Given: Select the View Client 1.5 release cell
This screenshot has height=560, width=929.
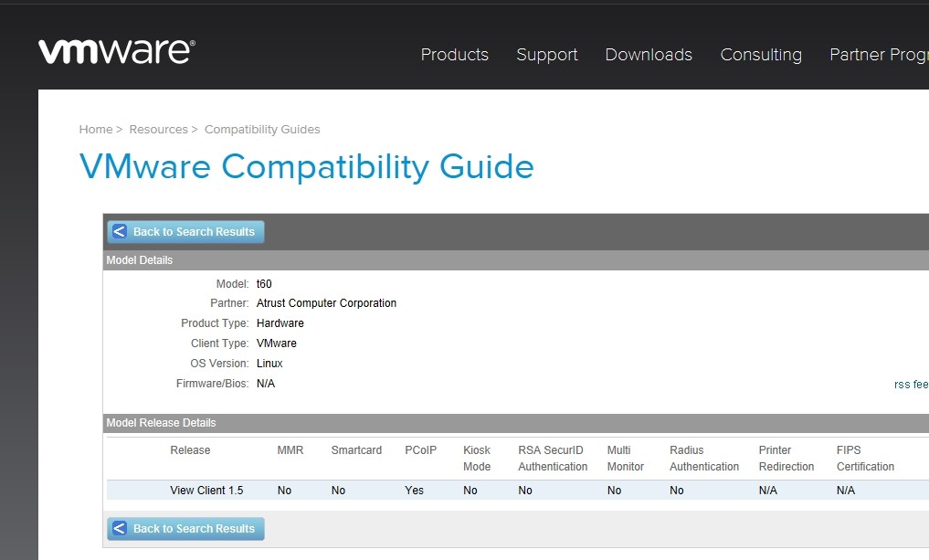Looking at the screenshot, I should (206, 490).
